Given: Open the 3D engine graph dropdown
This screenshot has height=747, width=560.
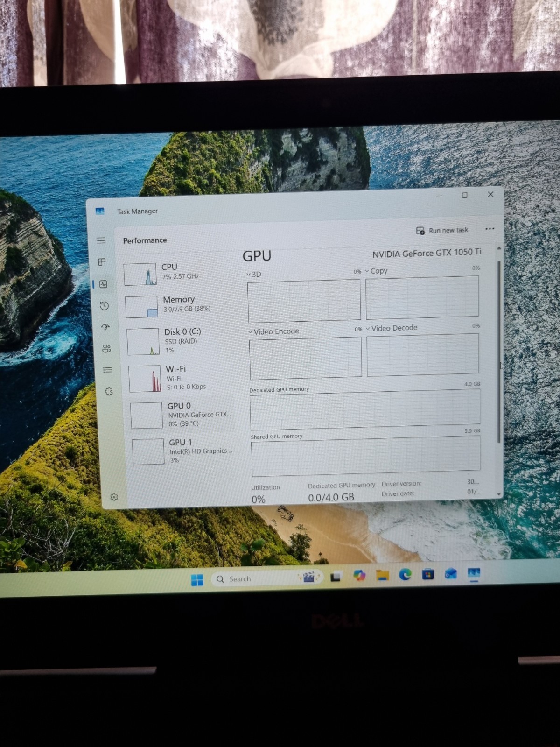Looking at the screenshot, I should [254, 274].
